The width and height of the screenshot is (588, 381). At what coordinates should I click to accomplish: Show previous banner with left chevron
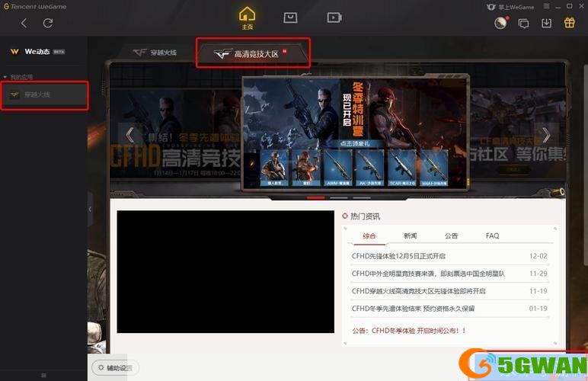click(130, 135)
